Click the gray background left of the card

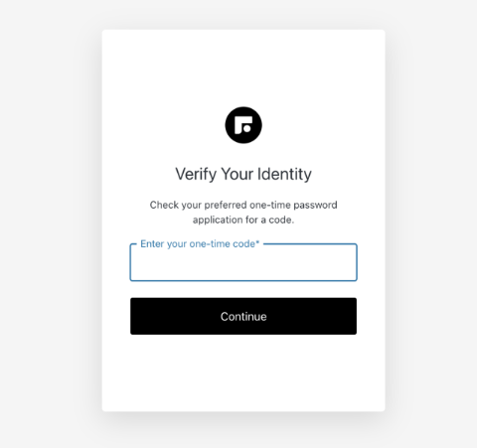[50, 224]
